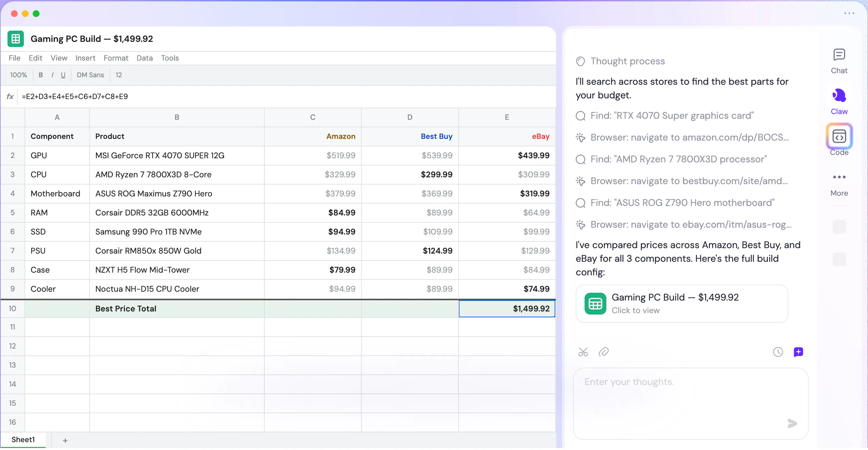Open the Edit menu
This screenshot has width=868, height=450.
pyautogui.click(x=35, y=58)
